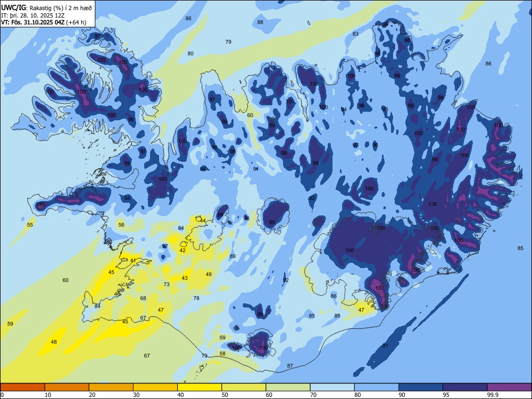Click the humidity value '68' on the map
532x399 pixels.
[143, 298]
